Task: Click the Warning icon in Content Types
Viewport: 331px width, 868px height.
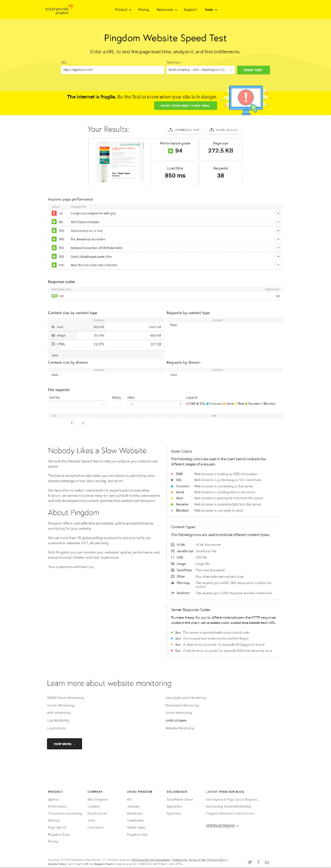Action: [173, 583]
